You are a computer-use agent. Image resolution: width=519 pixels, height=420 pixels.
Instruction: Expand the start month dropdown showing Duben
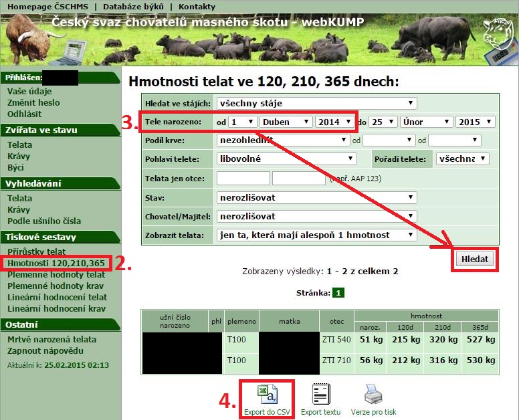[x=286, y=122]
